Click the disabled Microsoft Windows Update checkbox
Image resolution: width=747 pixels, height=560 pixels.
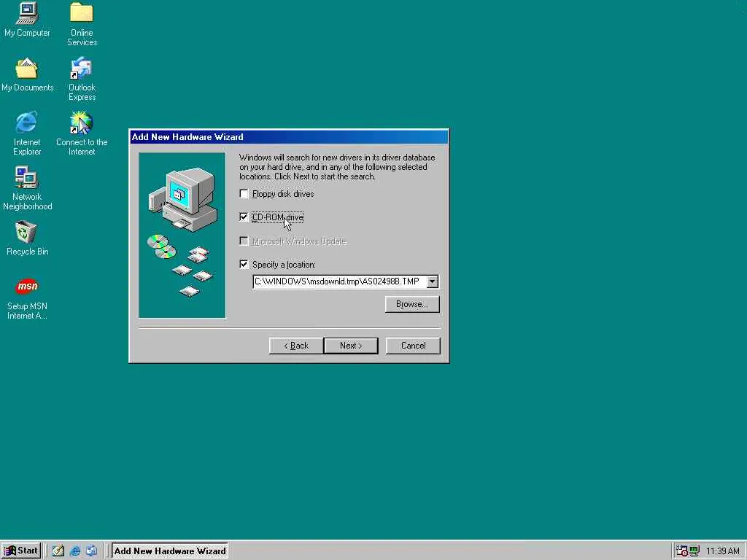click(244, 241)
